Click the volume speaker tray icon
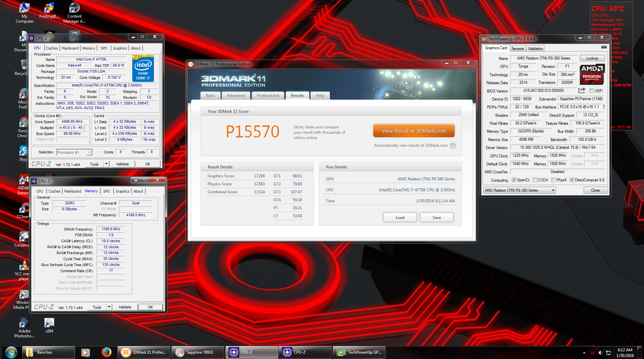644x359 pixels. pyautogui.click(x=600, y=353)
